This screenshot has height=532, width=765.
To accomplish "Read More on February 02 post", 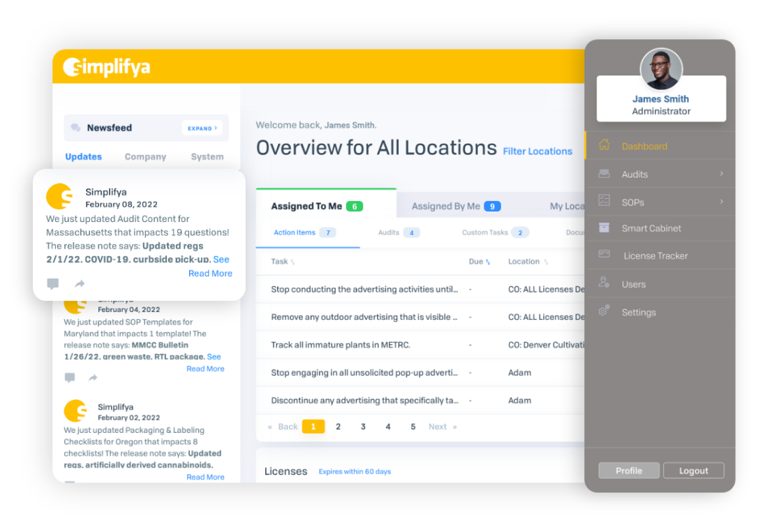I will tap(205, 477).
